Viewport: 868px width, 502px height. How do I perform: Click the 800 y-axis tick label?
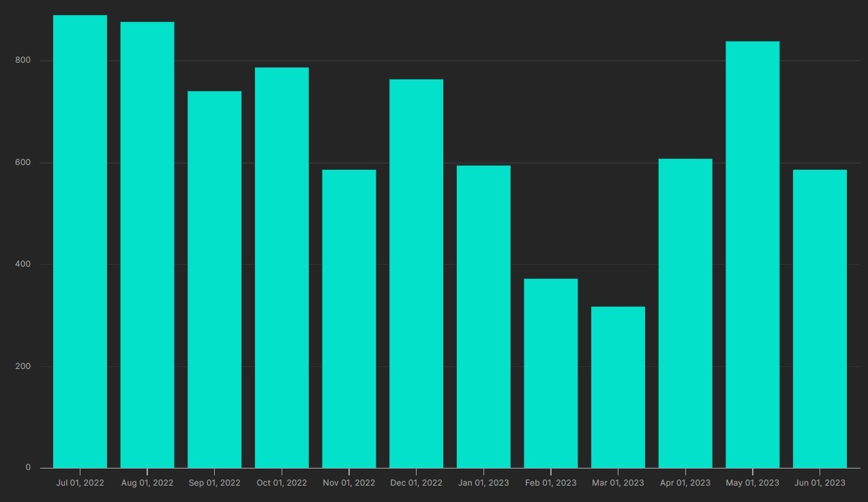23,61
